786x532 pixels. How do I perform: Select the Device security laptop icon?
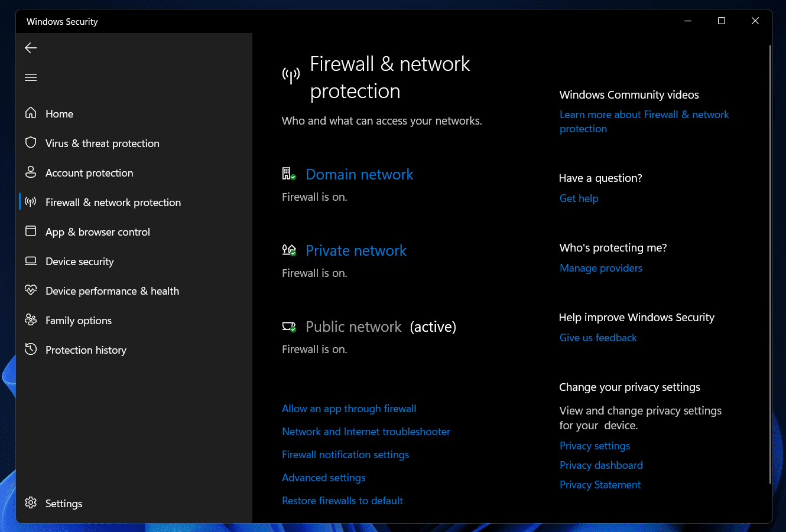point(31,261)
